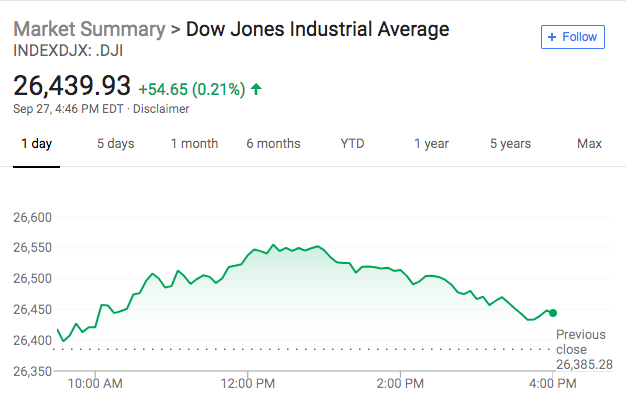Switch to the 5 years tab
The image size is (626, 401).
pos(510,144)
